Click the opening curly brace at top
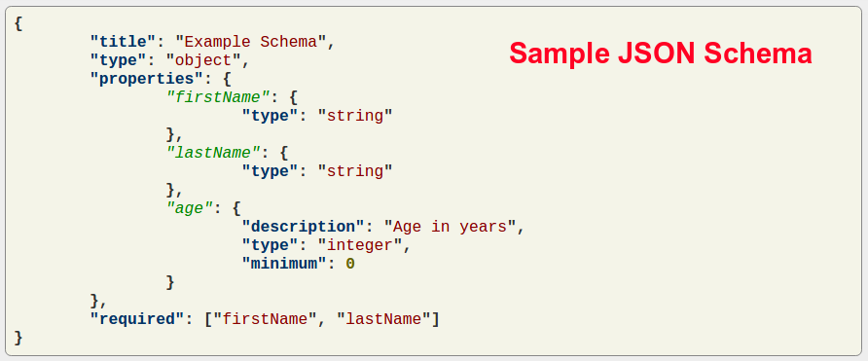Viewport: 868px width, 361px height. 18,23
